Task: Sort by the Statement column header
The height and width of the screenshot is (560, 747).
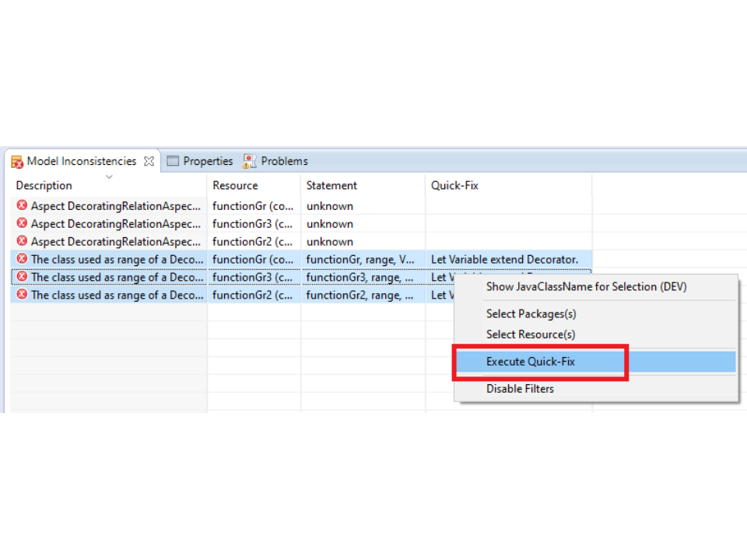Action: pos(331,186)
